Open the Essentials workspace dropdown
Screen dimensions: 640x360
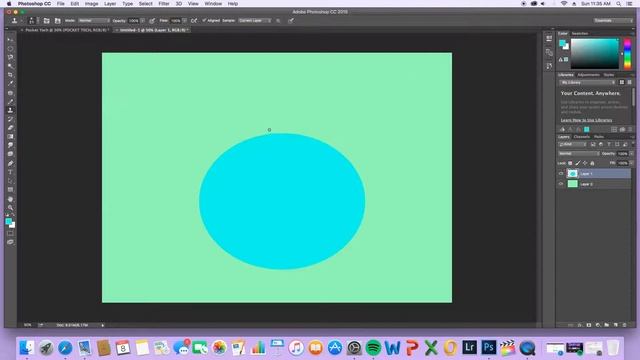[x=613, y=20]
